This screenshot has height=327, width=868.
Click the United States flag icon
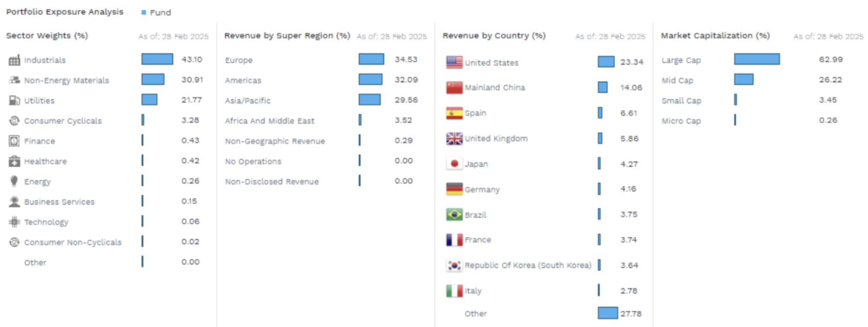454,62
